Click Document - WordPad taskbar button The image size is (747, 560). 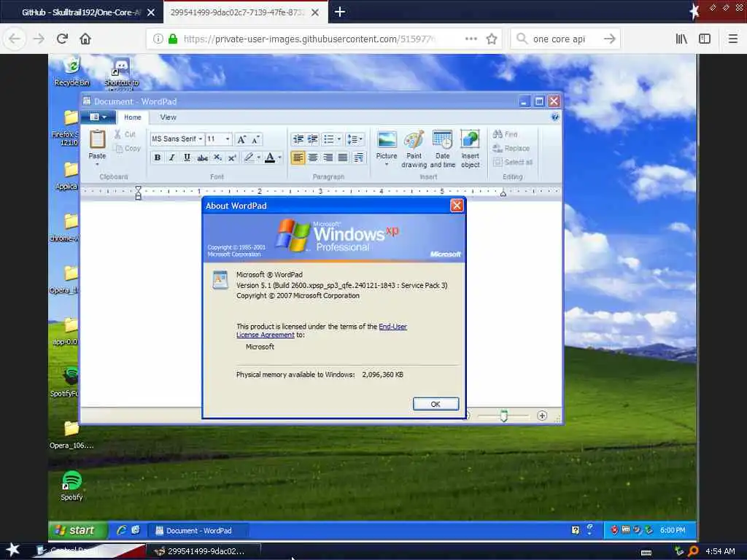198,531
